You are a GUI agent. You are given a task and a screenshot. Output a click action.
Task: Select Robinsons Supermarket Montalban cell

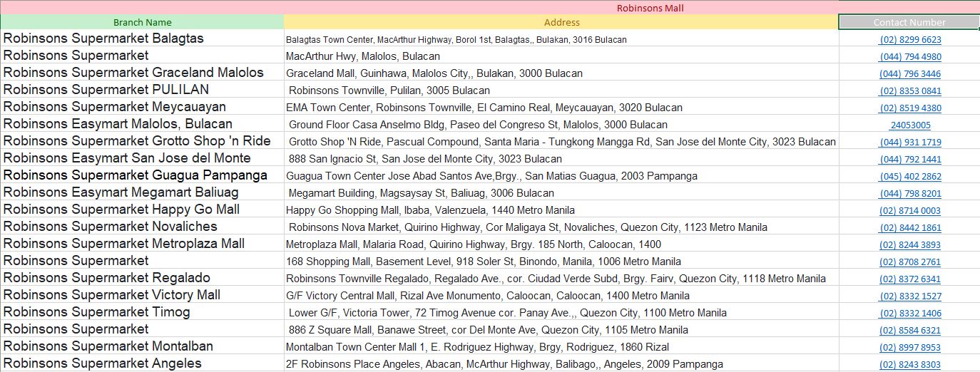[x=142, y=346]
